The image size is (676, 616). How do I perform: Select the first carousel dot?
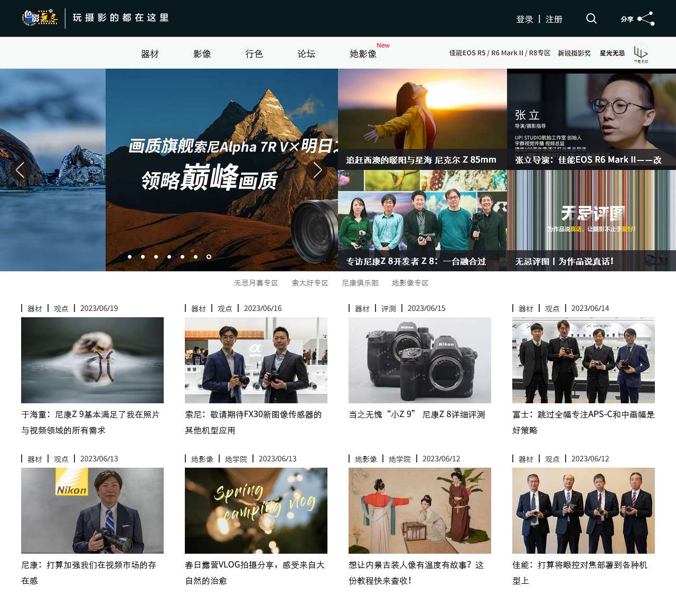coord(130,257)
